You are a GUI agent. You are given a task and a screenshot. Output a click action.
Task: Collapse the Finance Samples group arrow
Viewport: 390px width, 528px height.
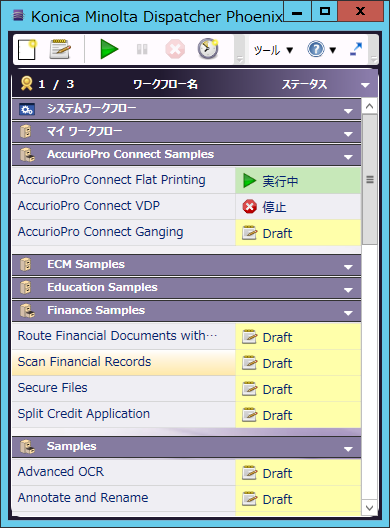(x=348, y=313)
